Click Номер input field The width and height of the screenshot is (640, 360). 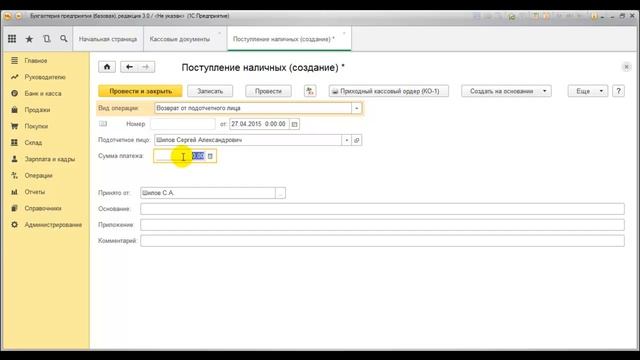pyautogui.click(x=183, y=124)
